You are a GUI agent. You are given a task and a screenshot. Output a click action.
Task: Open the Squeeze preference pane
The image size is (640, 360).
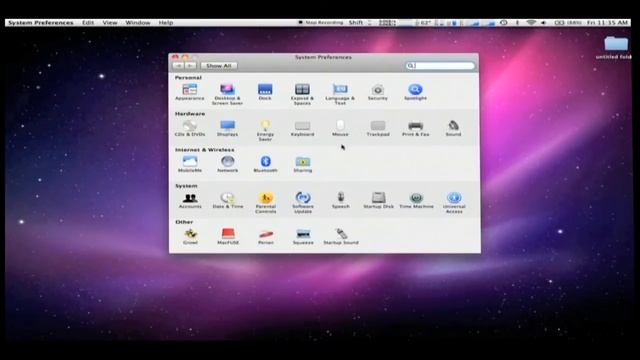tap(303, 236)
